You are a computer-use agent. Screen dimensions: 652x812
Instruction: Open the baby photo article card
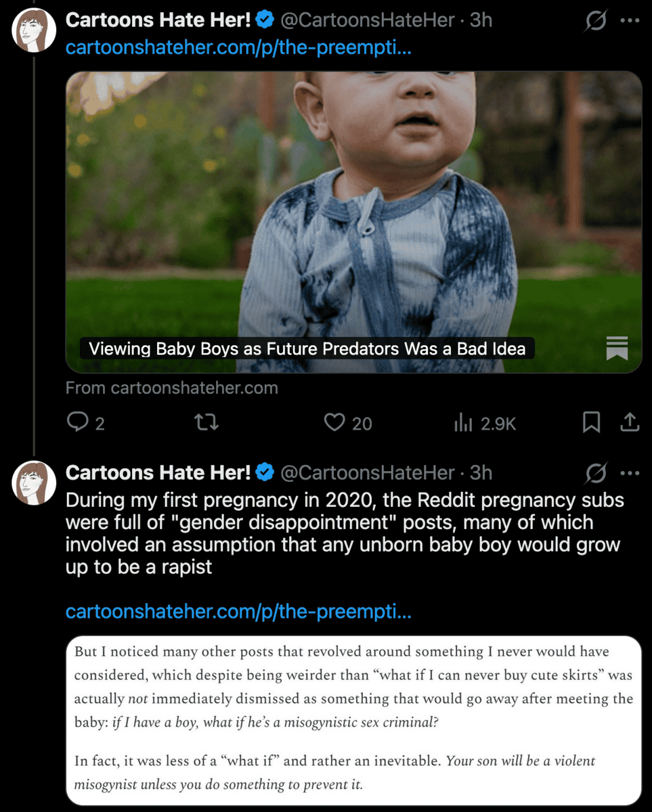click(x=353, y=203)
